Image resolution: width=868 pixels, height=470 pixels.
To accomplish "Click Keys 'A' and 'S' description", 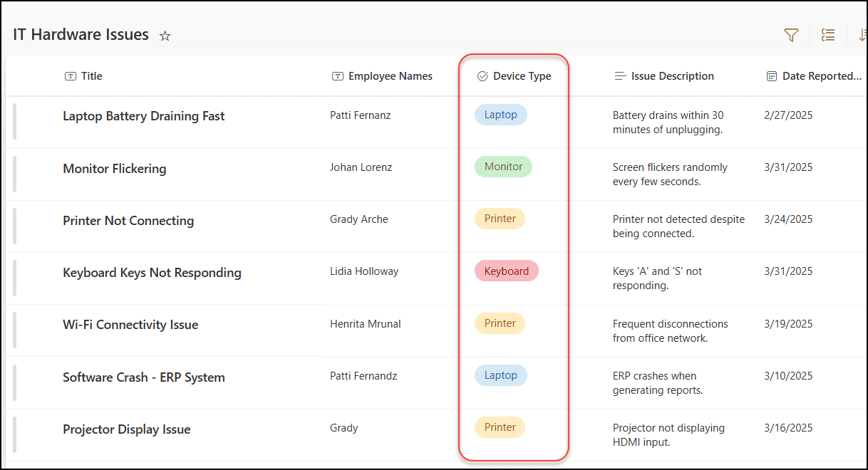I will click(657, 278).
